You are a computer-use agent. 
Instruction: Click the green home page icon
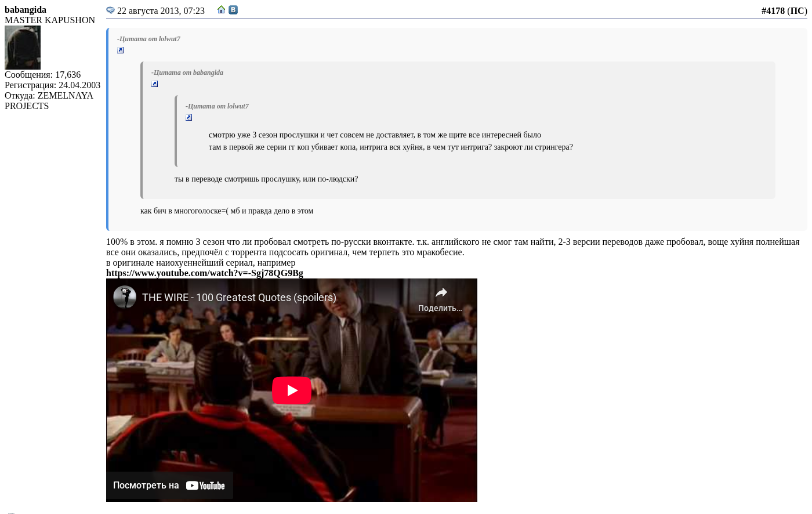tap(221, 10)
